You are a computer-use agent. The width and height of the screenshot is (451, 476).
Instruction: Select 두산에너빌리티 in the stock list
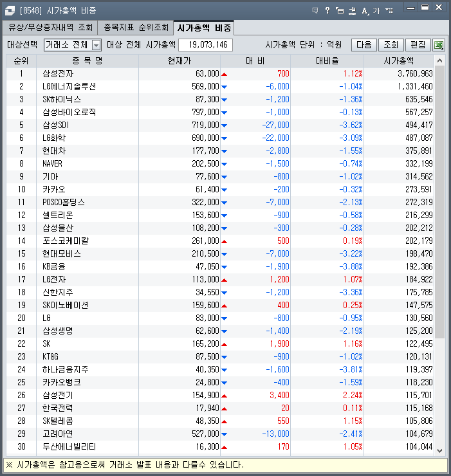[x=69, y=447]
